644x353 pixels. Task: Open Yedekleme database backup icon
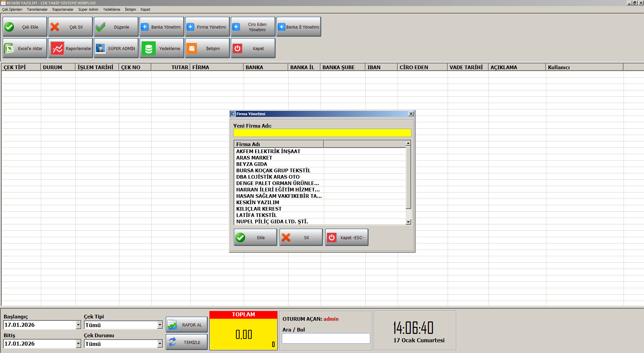(x=149, y=48)
